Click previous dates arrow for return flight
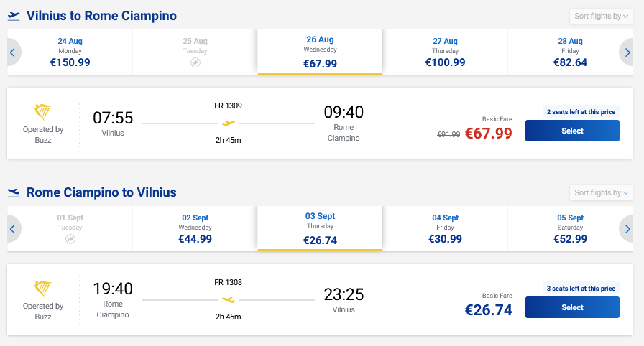The width and height of the screenshot is (644, 346). point(13,229)
